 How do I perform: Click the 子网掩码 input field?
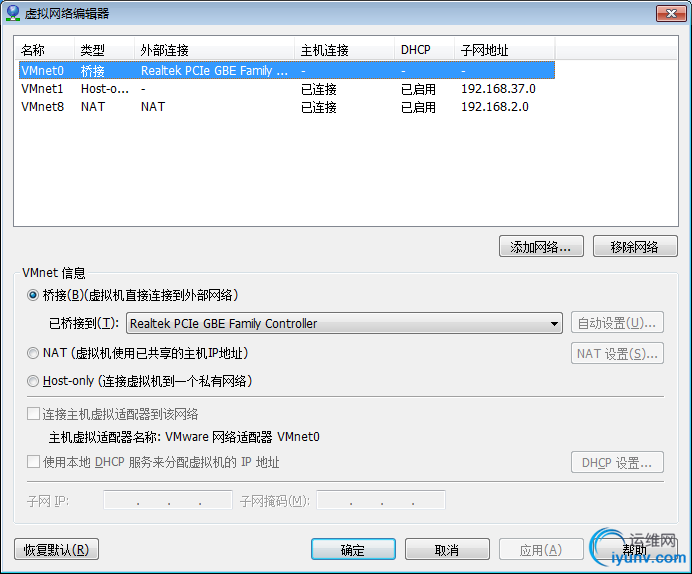click(381, 500)
